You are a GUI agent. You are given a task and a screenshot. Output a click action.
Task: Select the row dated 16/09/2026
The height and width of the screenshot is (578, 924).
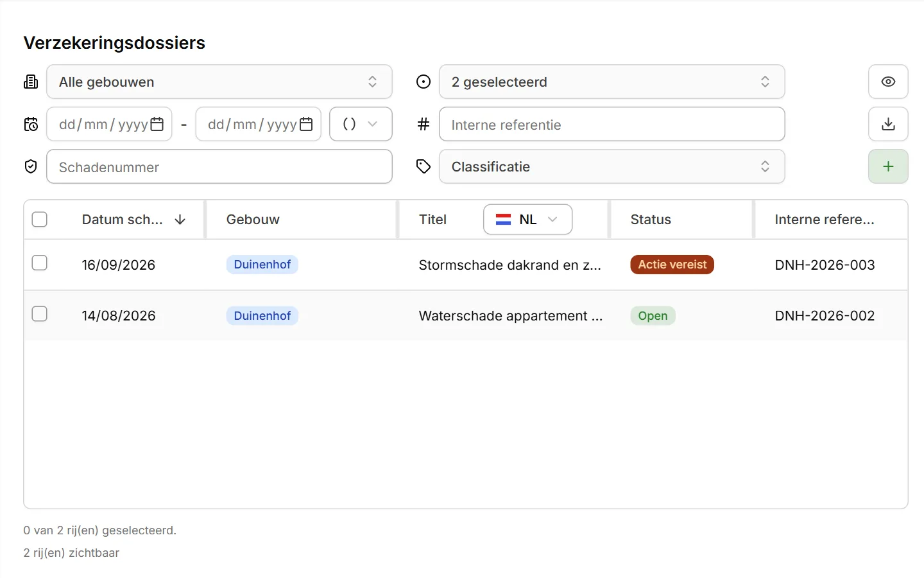pos(40,263)
